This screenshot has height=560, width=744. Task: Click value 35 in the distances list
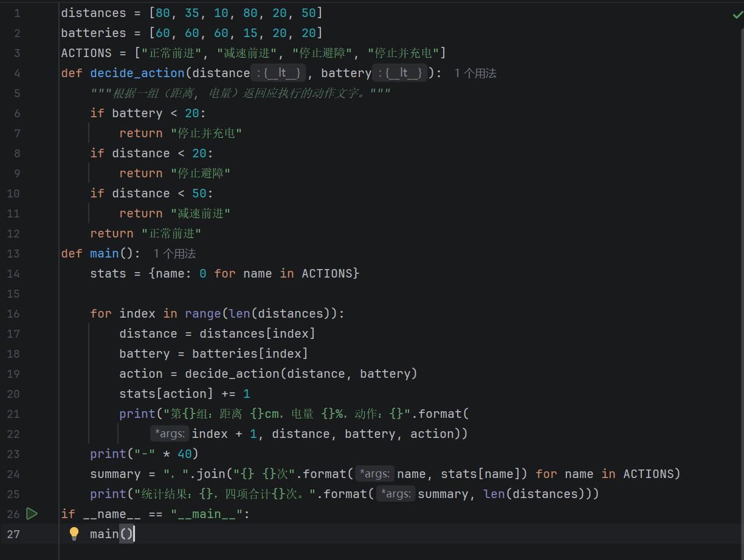pyautogui.click(x=192, y=13)
